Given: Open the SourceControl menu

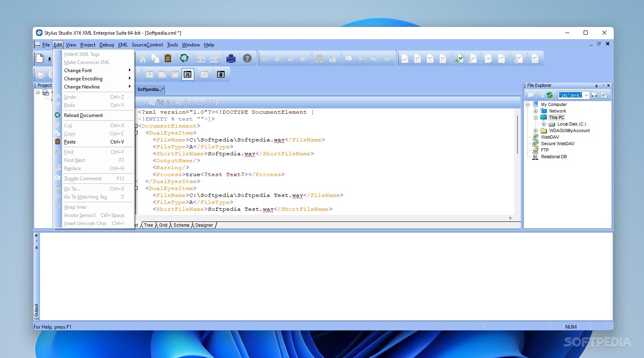Looking at the screenshot, I should [147, 45].
